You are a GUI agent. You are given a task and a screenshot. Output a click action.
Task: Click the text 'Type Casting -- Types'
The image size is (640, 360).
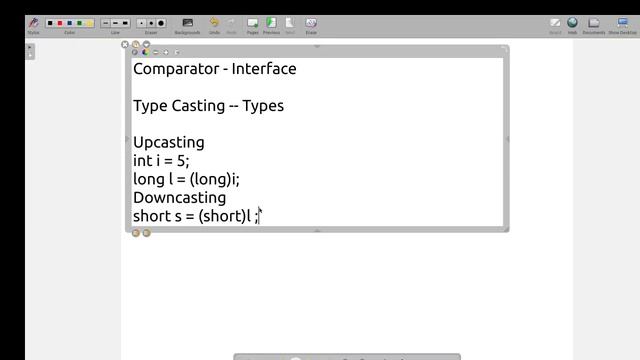pos(209,106)
